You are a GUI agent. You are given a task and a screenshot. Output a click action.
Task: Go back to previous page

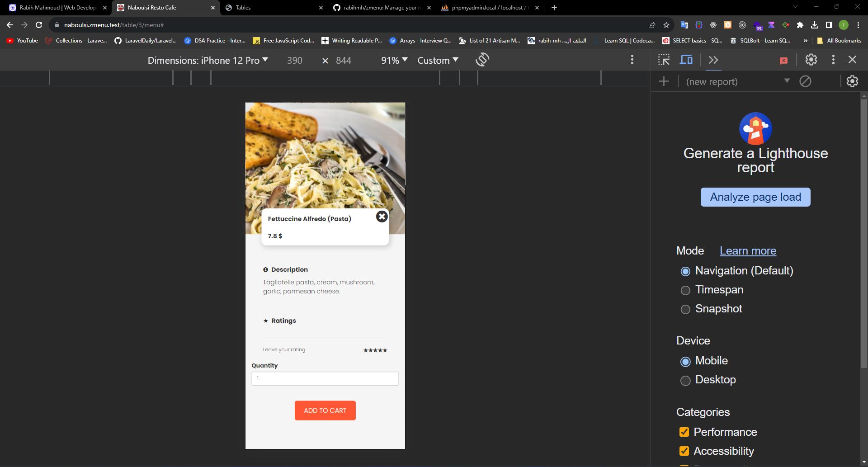pyautogui.click(x=10, y=25)
